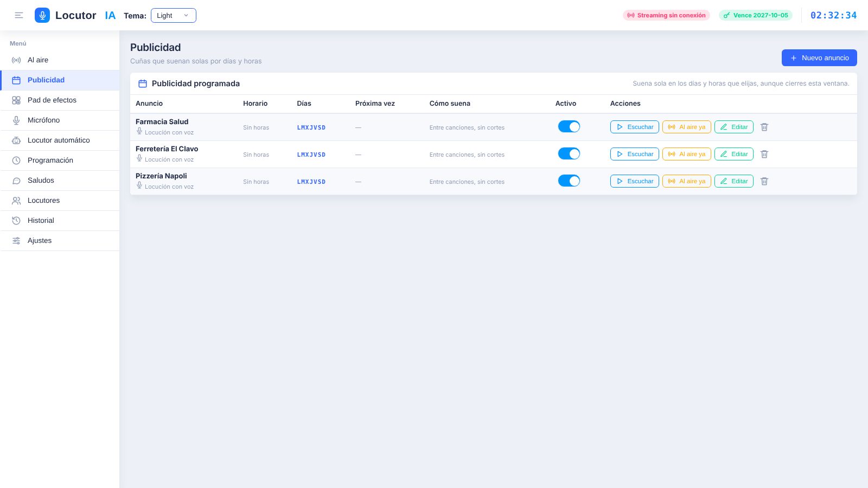Show the Locutores page
Screen dimensions: 868x488
click(x=60, y=201)
